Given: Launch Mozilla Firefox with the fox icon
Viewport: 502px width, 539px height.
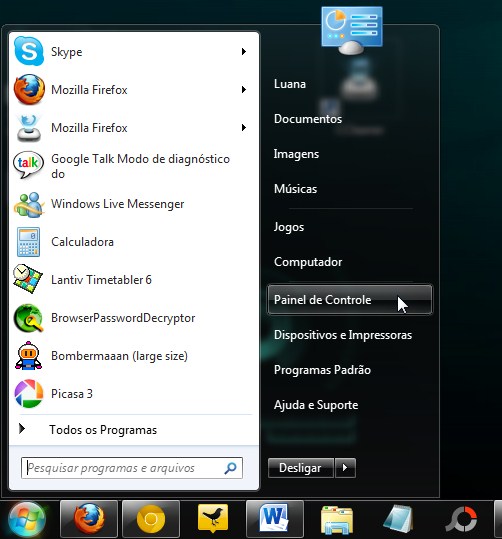Looking at the screenshot, I should (29, 89).
